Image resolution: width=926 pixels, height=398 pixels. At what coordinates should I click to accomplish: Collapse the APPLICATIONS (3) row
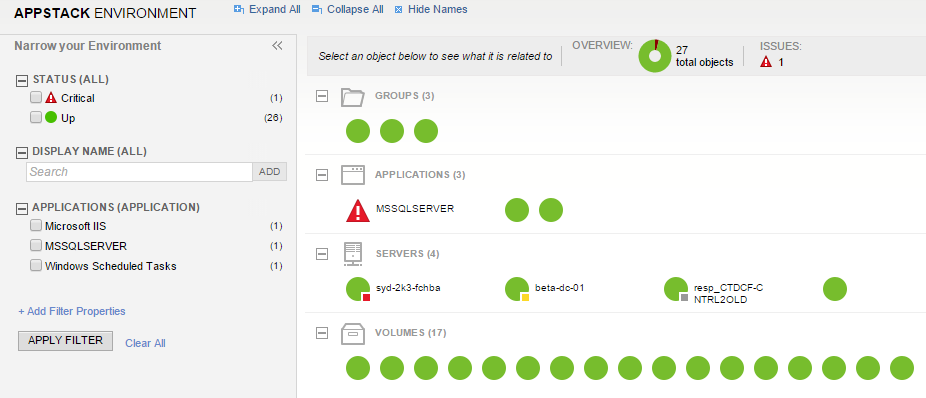322,175
